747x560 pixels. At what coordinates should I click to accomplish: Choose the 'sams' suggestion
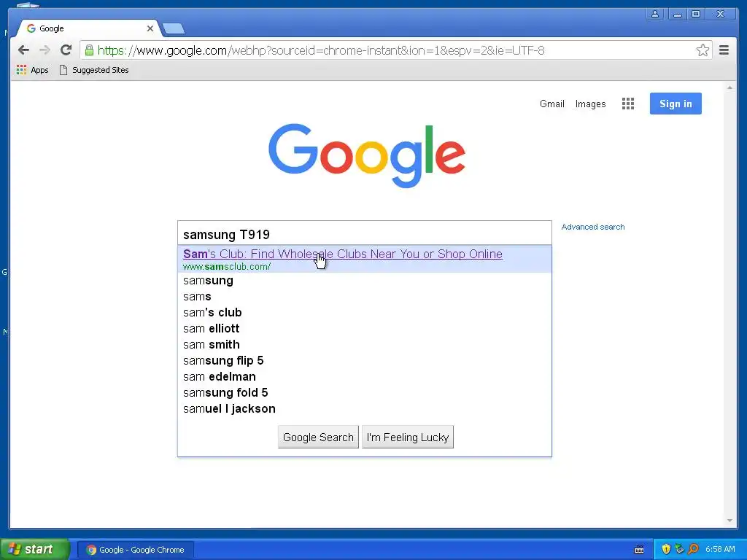coord(365,296)
